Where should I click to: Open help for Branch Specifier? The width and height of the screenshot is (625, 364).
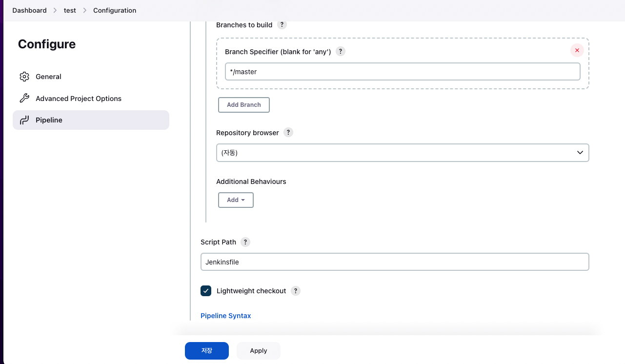pyautogui.click(x=341, y=51)
